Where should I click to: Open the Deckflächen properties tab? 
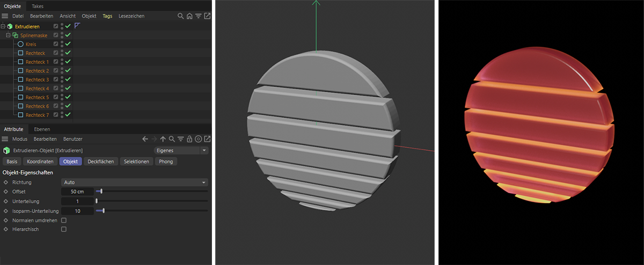[100, 161]
